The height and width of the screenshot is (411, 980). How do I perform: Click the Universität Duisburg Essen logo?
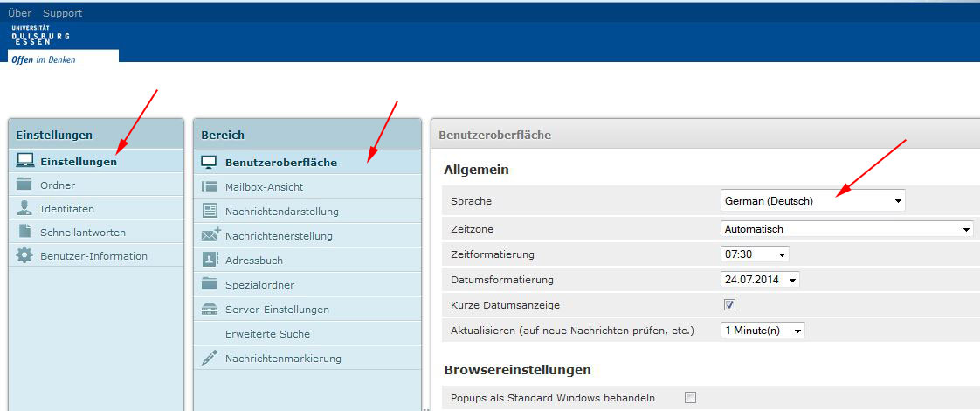pyautogui.click(x=42, y=37)
